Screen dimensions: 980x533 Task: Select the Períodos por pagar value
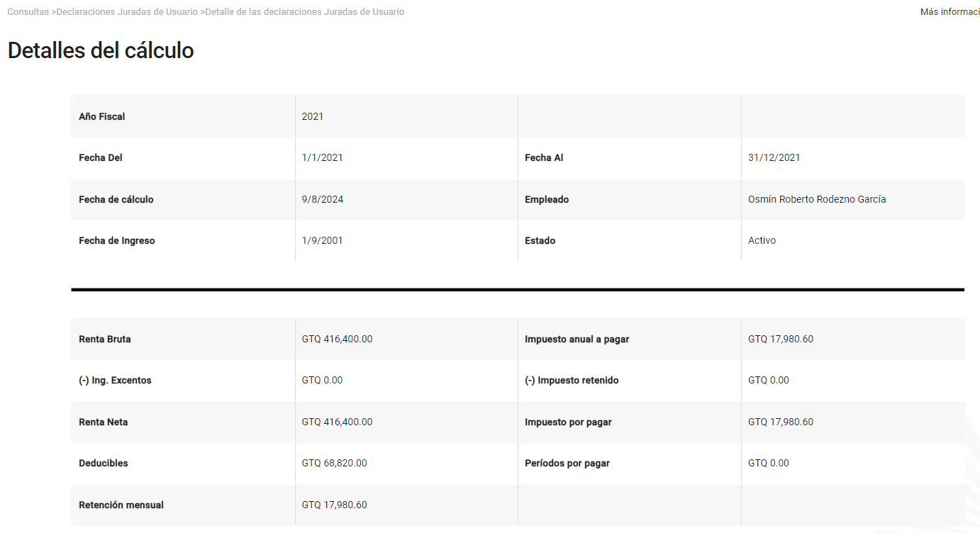click(x=768, y=463)
